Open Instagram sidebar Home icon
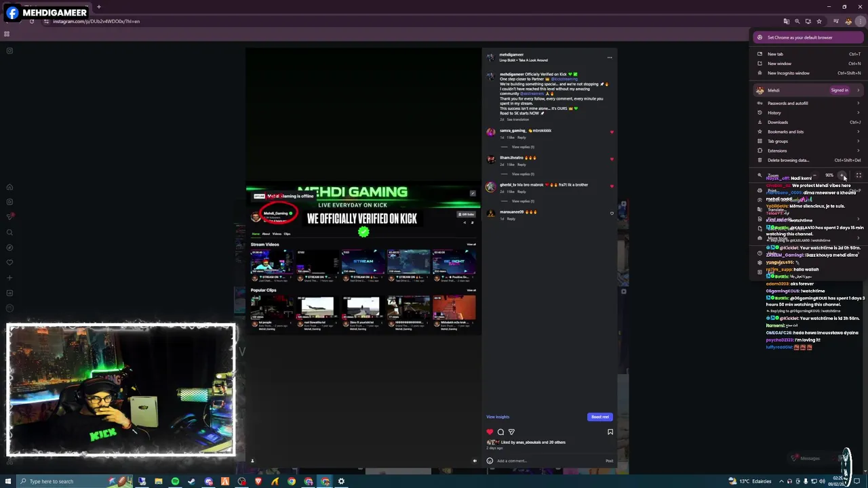Screen dimensions: 868x488 coord(9,187)
